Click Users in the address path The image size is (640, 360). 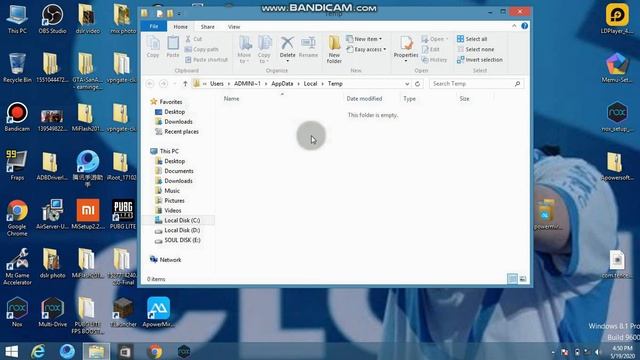coord(217,84)
